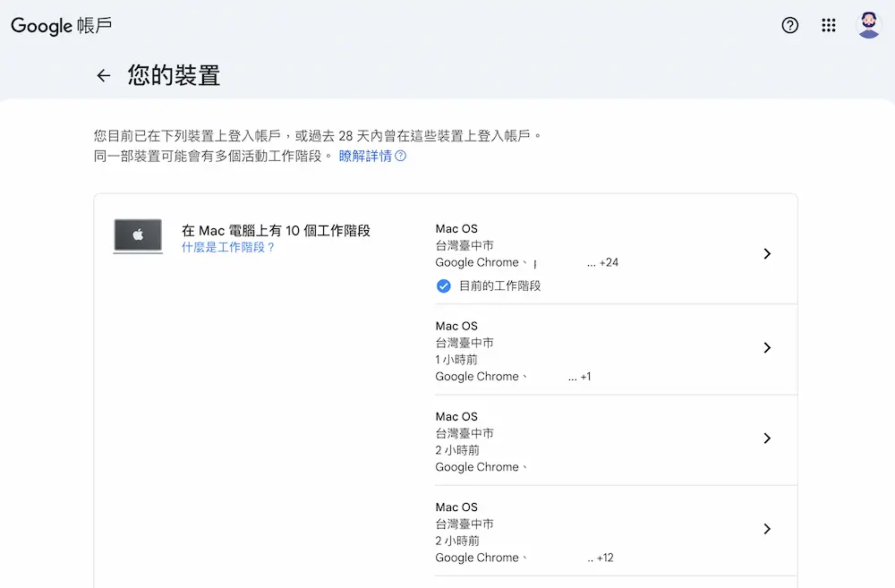Open the help question mark in header
Screen dimensions: 895x588
[x=789, y=25]
